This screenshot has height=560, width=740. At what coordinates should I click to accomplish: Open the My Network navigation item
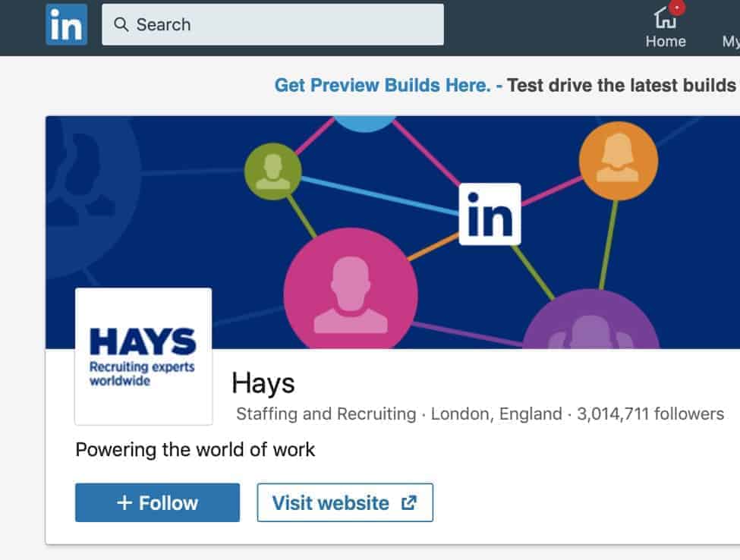(731, 41)
